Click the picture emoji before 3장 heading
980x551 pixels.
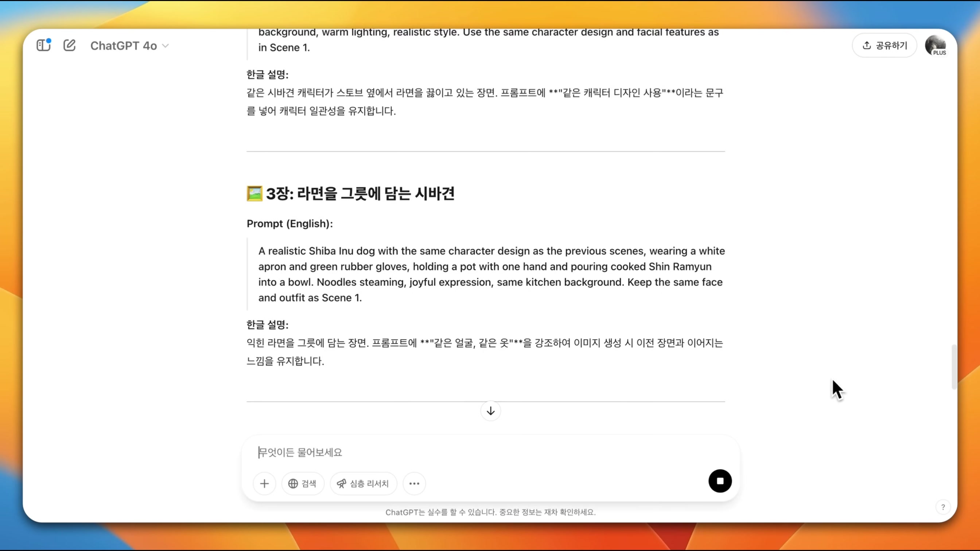point(254,194)
